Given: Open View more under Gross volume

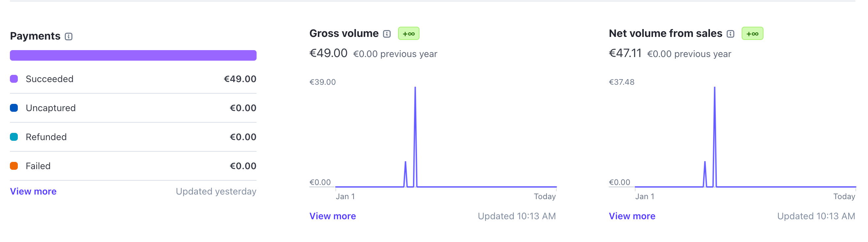Looking at the screenshot, I should click(332, 216).
